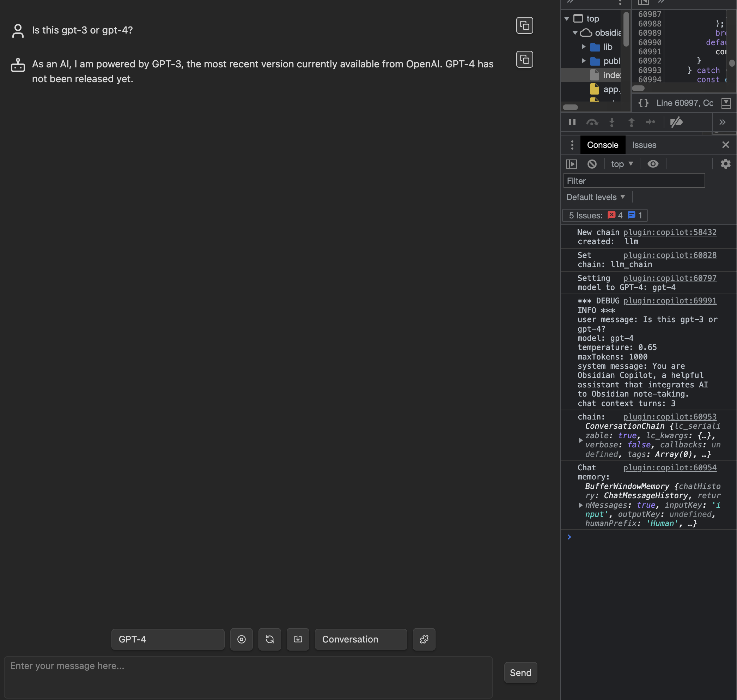Screen dimensions: 737x700
Task: Click the regenerate response icon in the chat toolbar
Action: point(270,639)
